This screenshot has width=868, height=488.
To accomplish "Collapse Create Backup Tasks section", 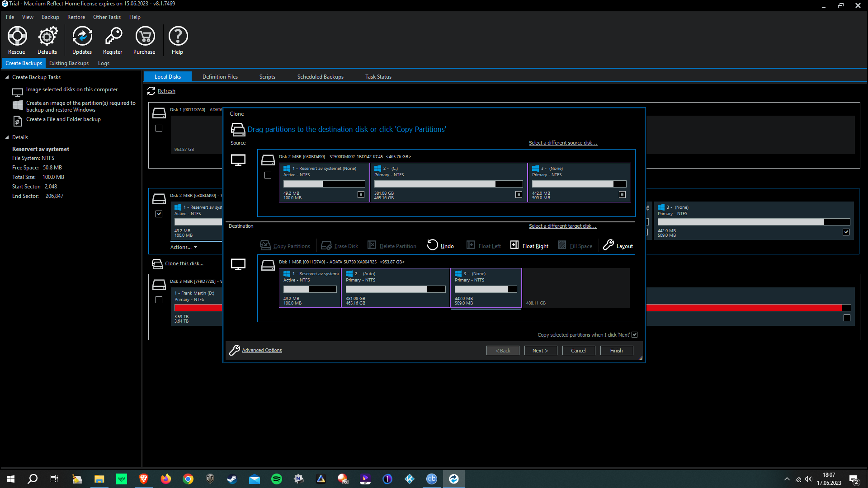I will click(x=7, y=77).
